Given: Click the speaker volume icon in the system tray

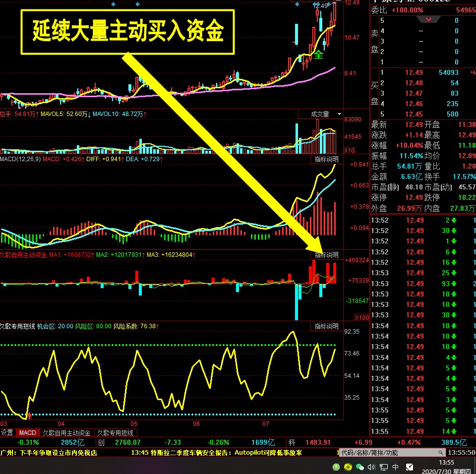Looking at the screenshot, I should (x=371, y=467).
